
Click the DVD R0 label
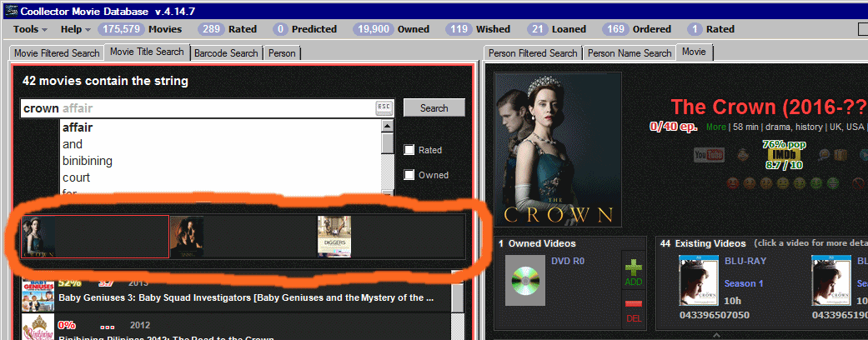569,260
